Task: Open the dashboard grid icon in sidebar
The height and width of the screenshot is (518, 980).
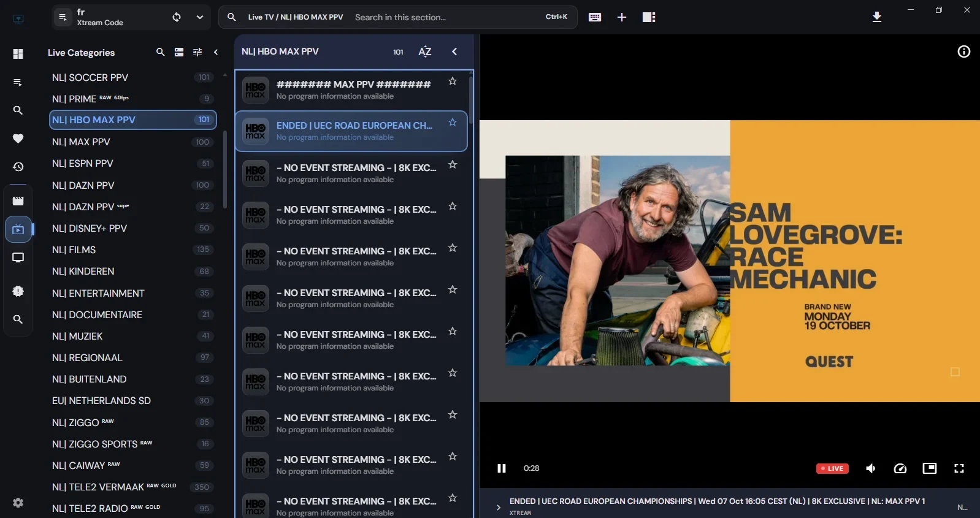Action: [18, 54]
